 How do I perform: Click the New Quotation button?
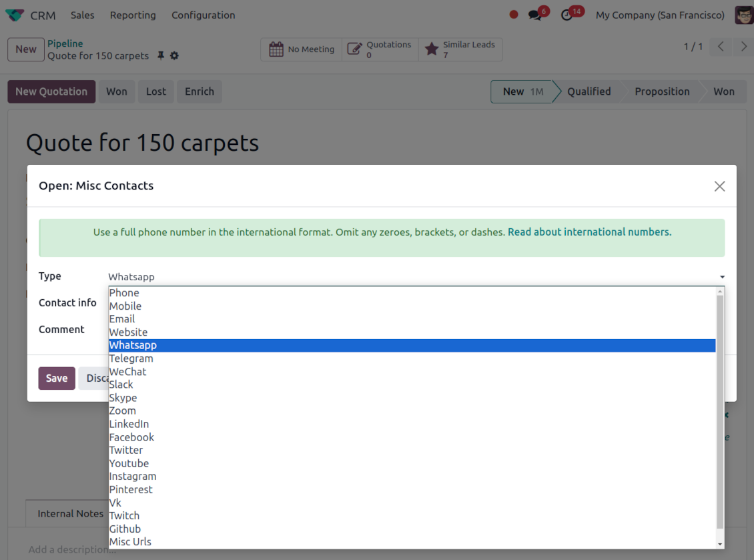[x=51, y=91]
